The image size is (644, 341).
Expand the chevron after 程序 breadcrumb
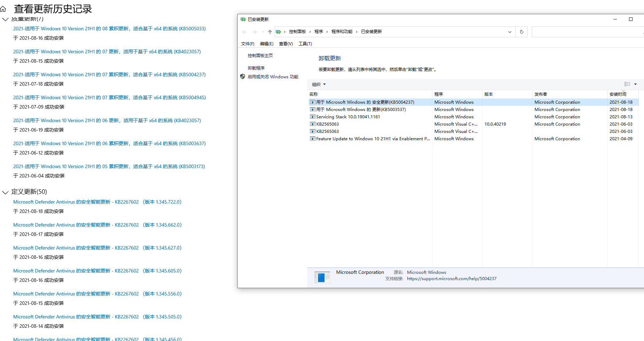coord(327,32)
